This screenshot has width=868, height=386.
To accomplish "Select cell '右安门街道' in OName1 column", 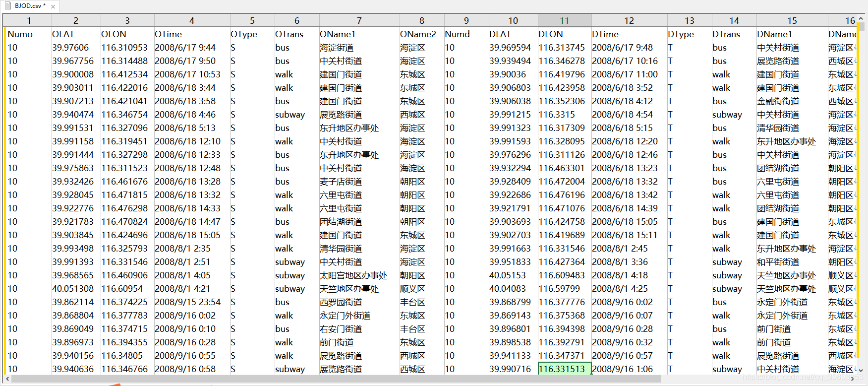I will tap(359, 329).
